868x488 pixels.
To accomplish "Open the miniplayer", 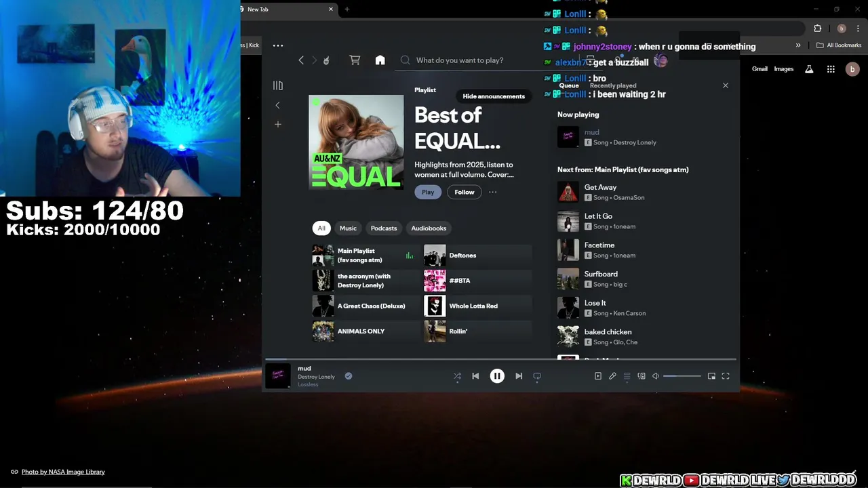I will (711, 376).
